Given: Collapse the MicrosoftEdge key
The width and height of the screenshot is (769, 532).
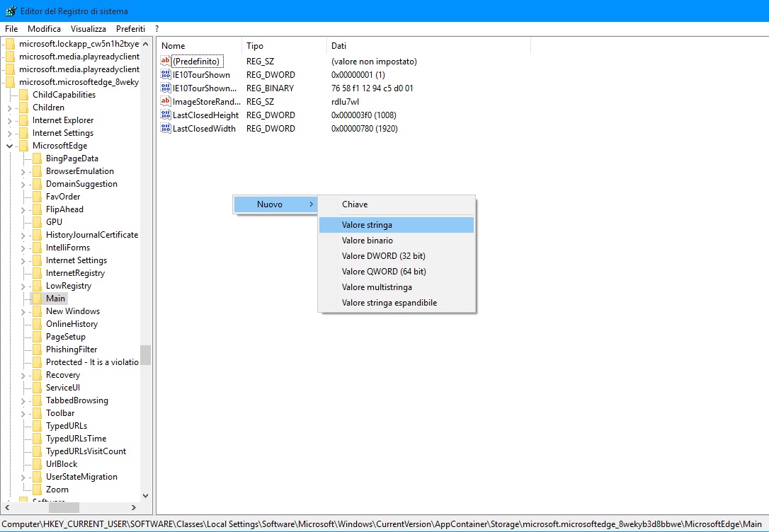Looking at the screenshot, I should tap(10, 146).
